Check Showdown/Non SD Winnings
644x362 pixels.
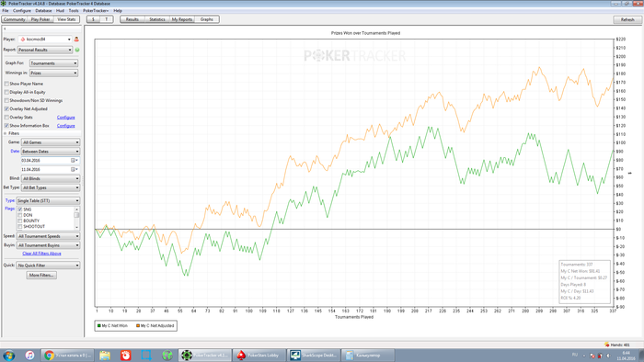[x=6, y=100]
